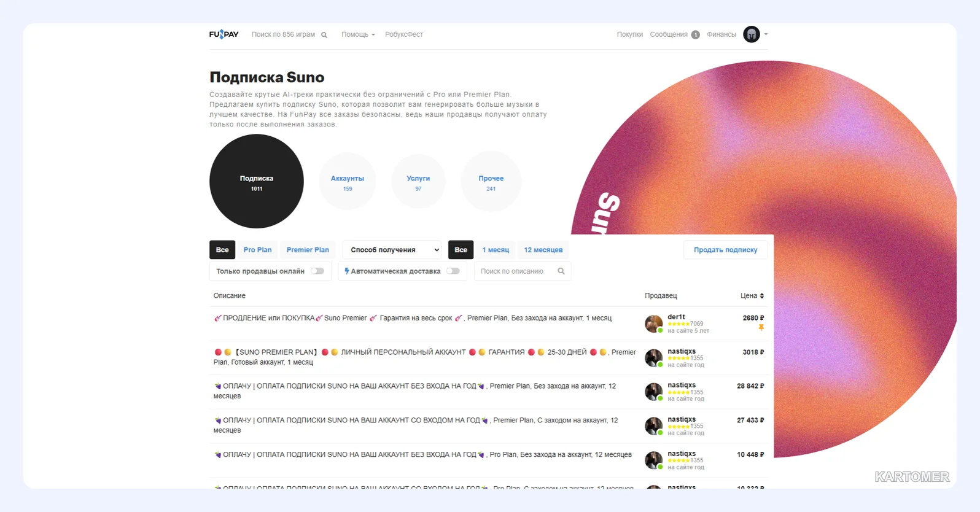Open the FunPay logo home link
This screenshot has height=512, width=980.
click(224, 34)
